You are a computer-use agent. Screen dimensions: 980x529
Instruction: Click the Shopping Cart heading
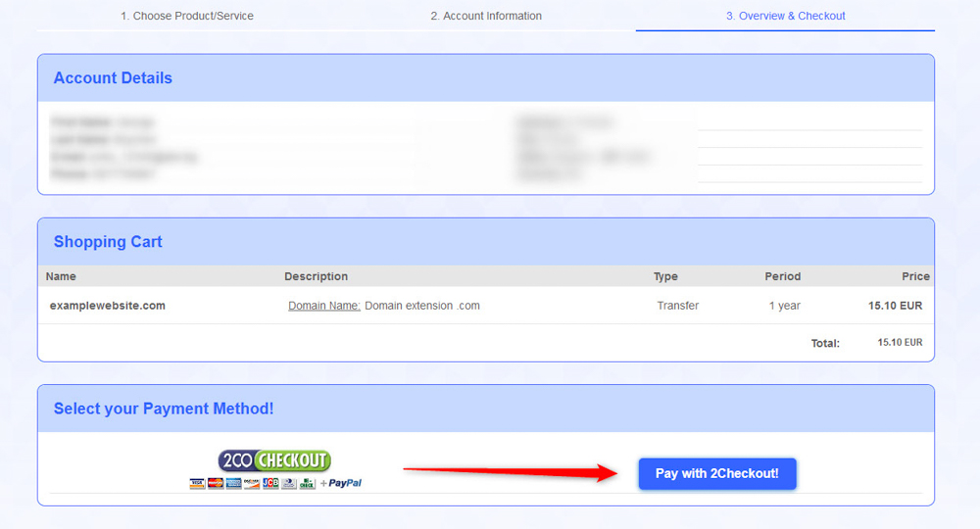click(x=108, y=242)
